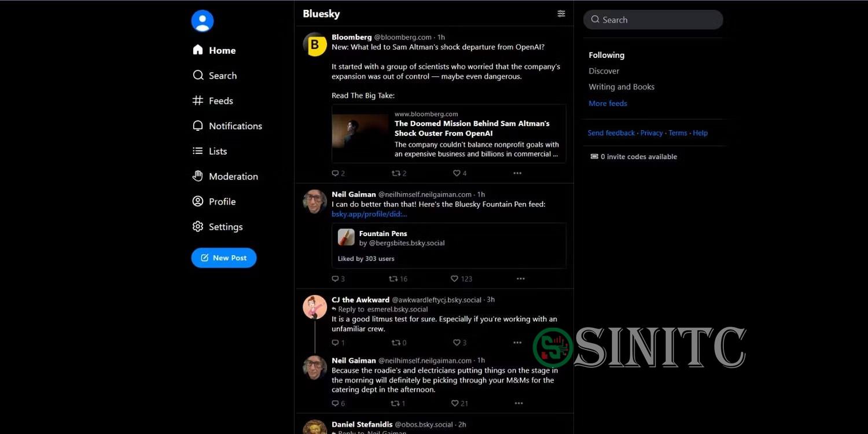The image size is (868, 434).
Task: Switch to Writing and Books feed
Action: coord(621,87)
